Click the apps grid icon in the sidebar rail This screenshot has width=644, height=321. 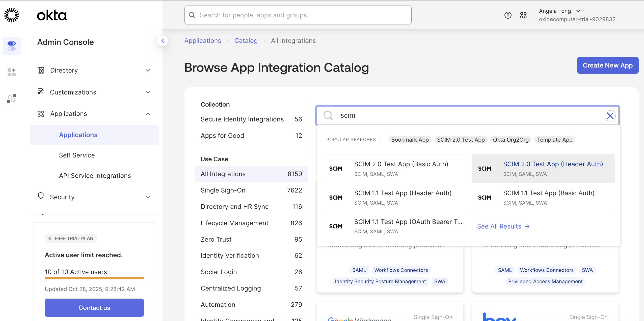pyautogui.click(x=12, y=73)
